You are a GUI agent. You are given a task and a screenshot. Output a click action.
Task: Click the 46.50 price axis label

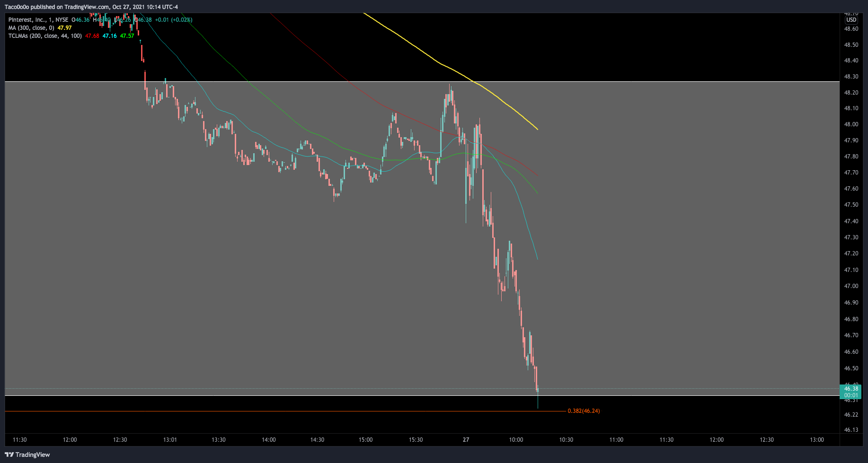click(x=851, y=368)
